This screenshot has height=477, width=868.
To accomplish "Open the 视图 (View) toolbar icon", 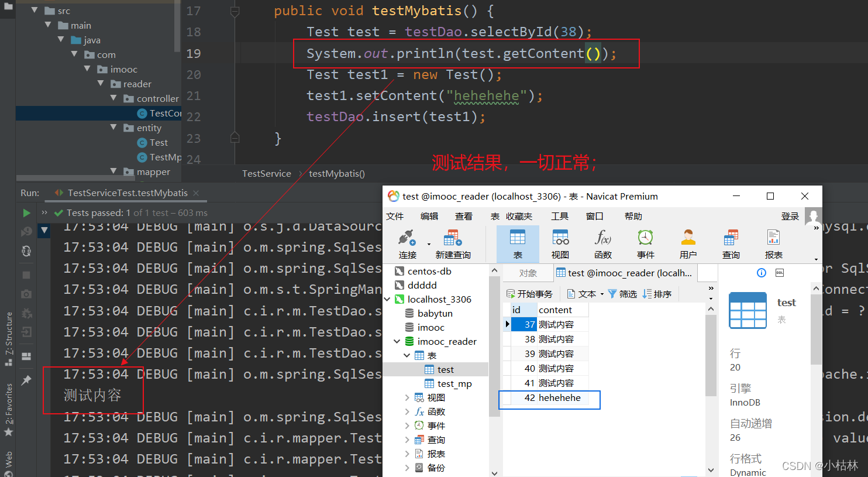I will coord(560,238).
